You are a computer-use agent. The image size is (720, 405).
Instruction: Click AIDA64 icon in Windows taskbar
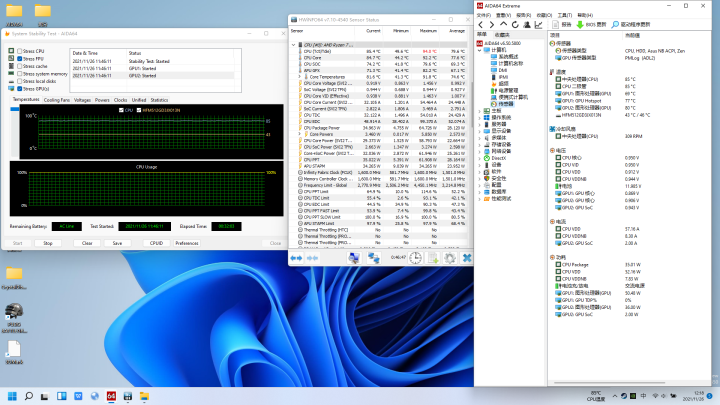coord(110,394)
